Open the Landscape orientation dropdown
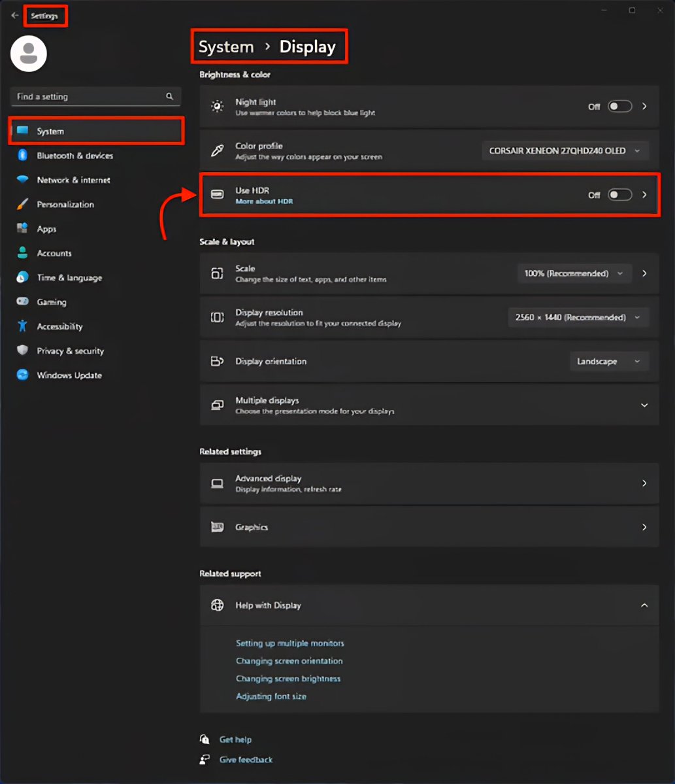This screenshot has width=675, height=784. pyautogui.click(x=609, y=361)
